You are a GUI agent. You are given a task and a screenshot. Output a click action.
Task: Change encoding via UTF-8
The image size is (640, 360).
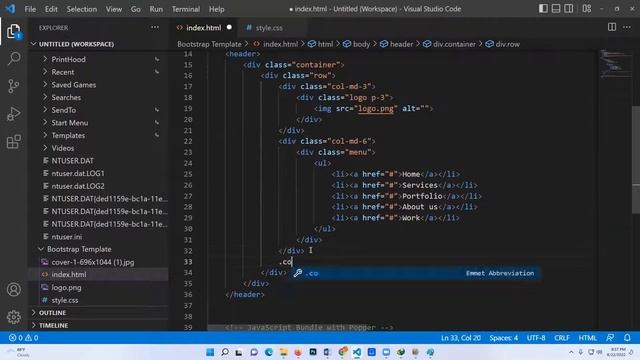click(x=536, y=338)
